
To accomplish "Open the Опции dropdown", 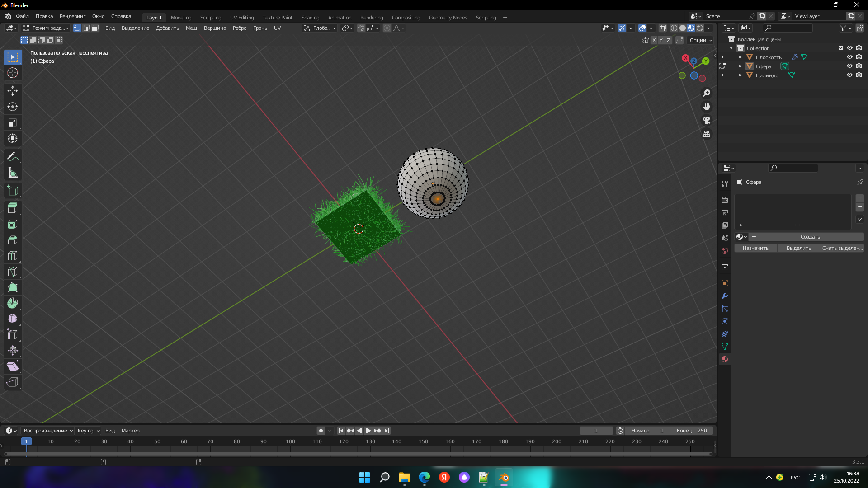I will (701, 40).
